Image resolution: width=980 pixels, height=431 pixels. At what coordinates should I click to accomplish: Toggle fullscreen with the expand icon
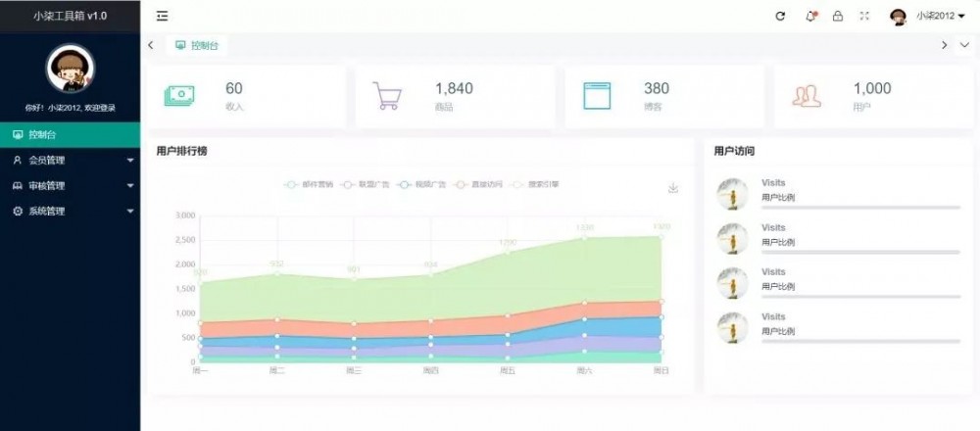864,17
